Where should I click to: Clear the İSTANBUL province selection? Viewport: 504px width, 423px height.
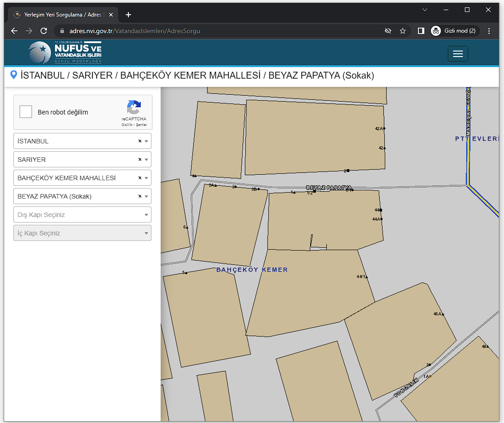139,141
